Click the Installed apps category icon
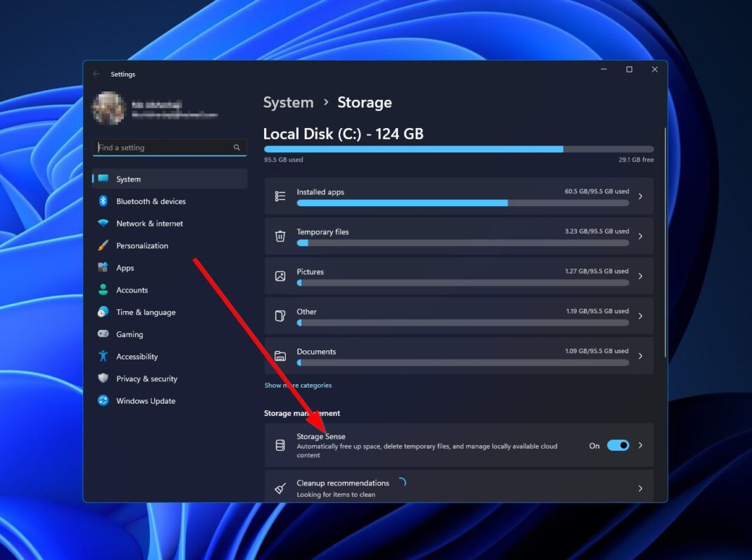The width and height of the screenshot is (752, 560). [x=280, y=196]
